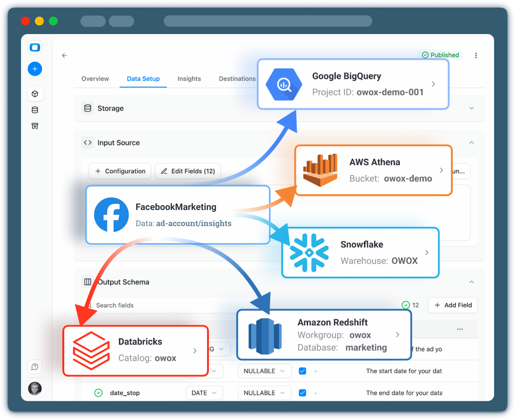This screenshot has width=515, height=420.
Task: Open the DATE type dropdown for date_stop
Action: click(x=204, y=393)
